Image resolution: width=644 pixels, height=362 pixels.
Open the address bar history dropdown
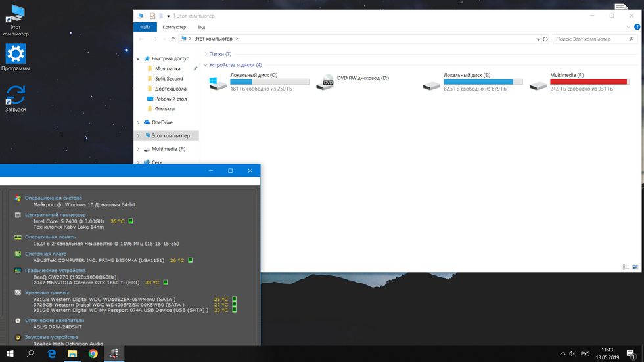(x=538, y=39)
